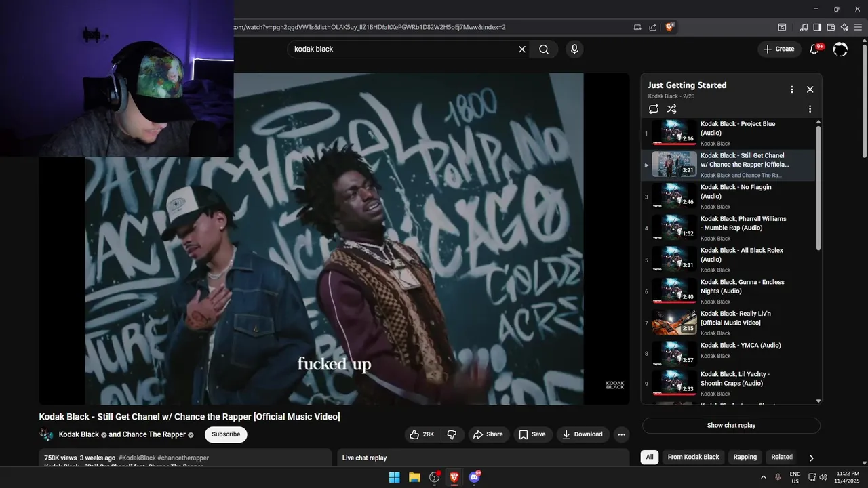The height and width of the screenshot is (488, 868).
Task: Open the Brave main hamburger menu
Action: tap(858, 27)
